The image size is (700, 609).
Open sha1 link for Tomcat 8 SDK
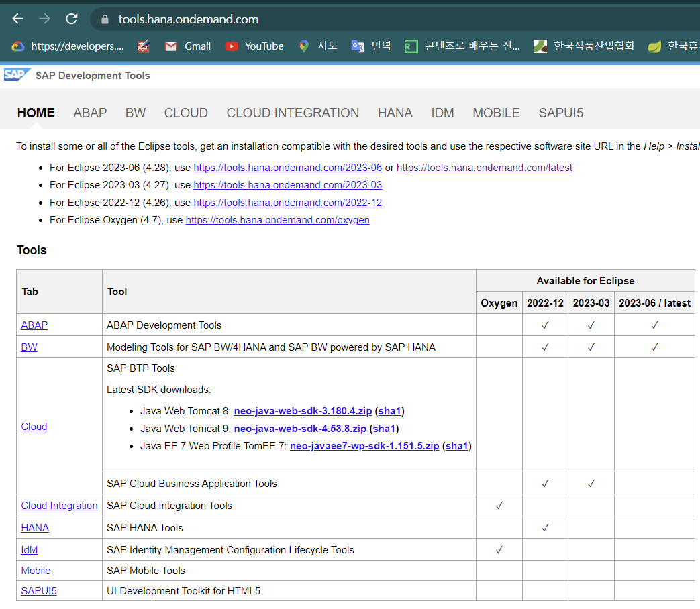coord(389,411)
